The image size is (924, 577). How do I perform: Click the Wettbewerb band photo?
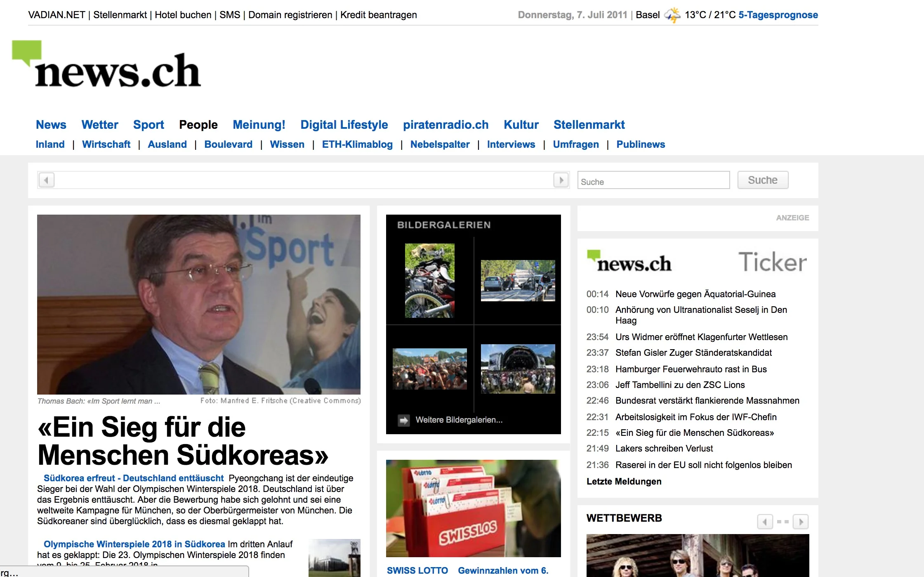698,555
